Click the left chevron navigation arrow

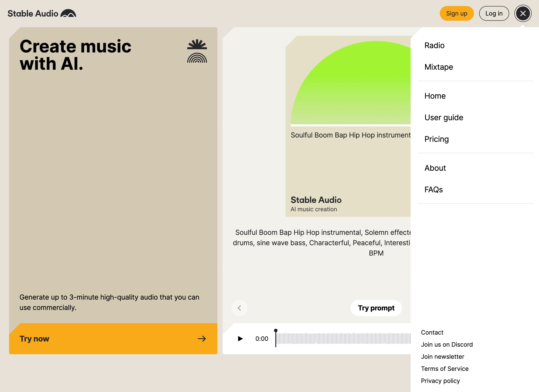click(239, 308)
